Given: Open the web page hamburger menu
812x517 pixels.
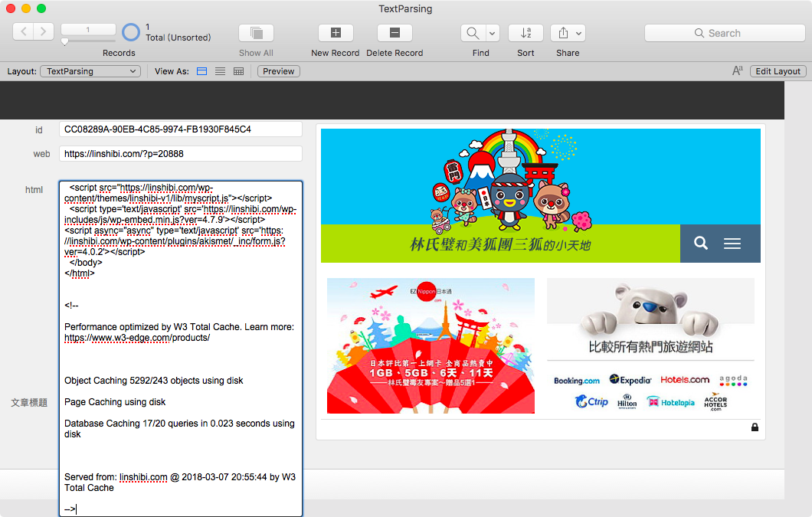Looking at the screenshot, I should pos(732,244).
